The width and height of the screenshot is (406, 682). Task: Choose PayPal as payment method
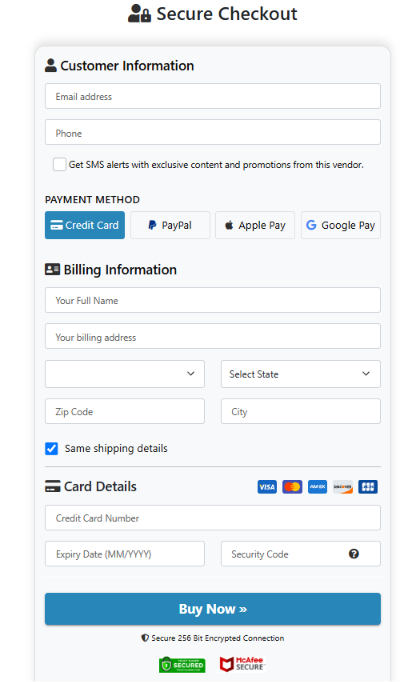170,225
